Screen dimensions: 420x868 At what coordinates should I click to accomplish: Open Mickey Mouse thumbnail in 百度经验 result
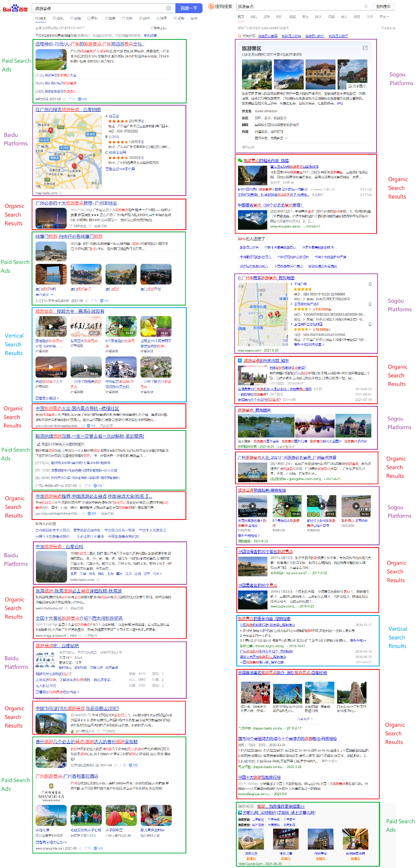click(255, 693)
